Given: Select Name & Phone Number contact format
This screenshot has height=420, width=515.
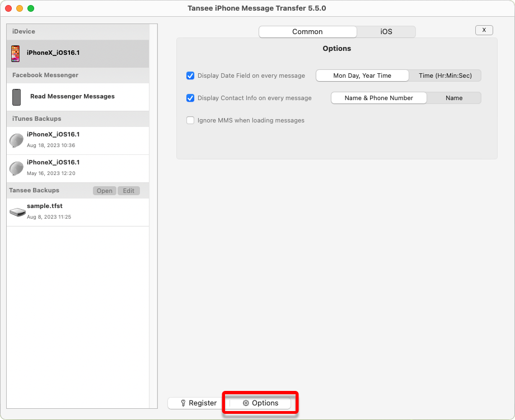Looking at the screenshot, I should tap(379, 98).
